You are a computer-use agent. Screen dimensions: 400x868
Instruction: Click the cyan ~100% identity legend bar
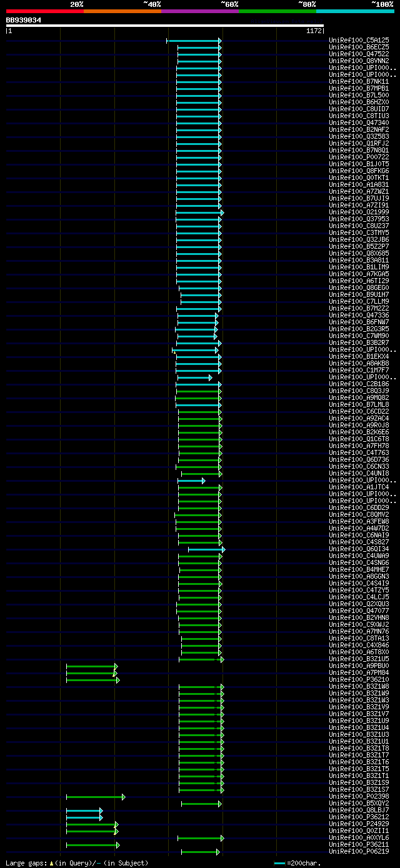click(355, 11)
